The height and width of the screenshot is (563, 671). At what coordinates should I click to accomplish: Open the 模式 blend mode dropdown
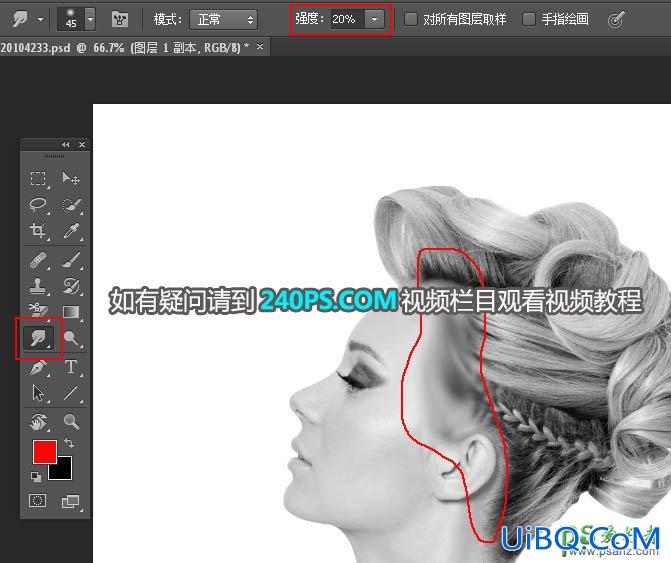223,20
